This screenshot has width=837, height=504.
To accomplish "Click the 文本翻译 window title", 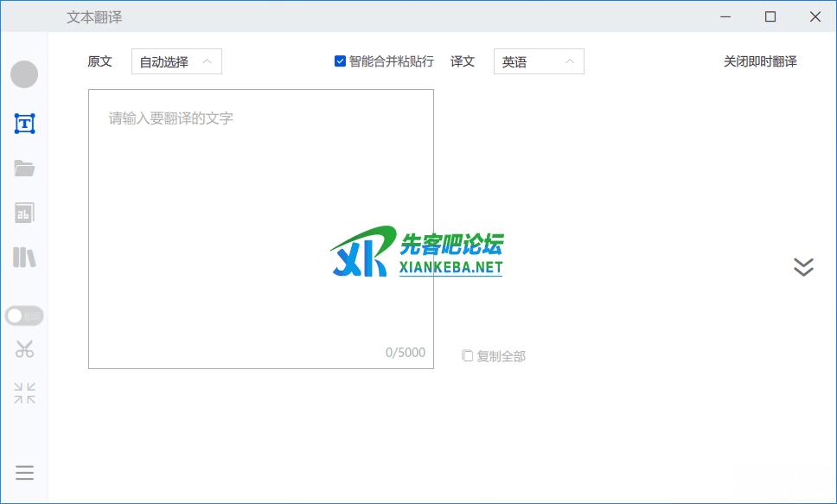I will [94, 17].
